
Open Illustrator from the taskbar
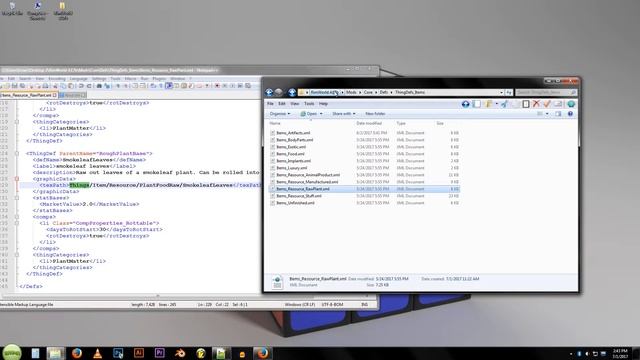139,353
